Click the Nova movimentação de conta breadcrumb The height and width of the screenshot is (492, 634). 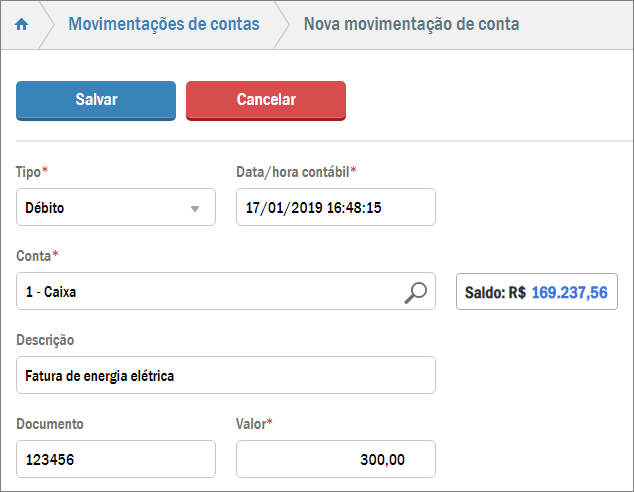click(x=411, y=24)
